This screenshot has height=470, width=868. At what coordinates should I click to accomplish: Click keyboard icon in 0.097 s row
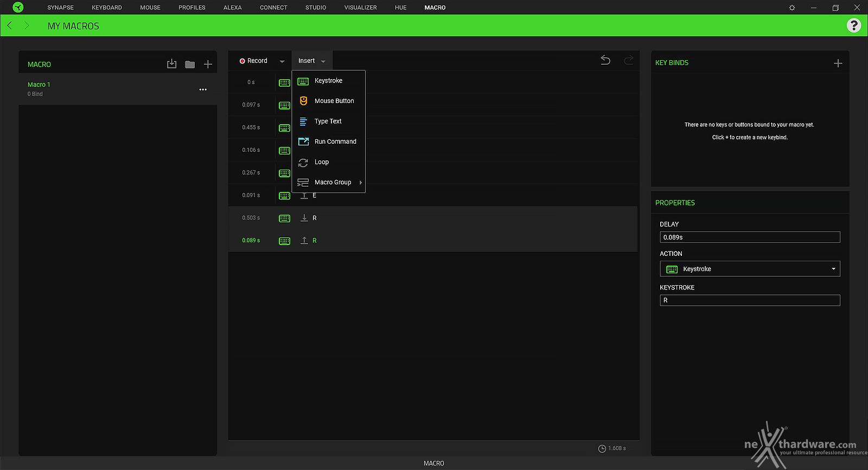(284, 105)
